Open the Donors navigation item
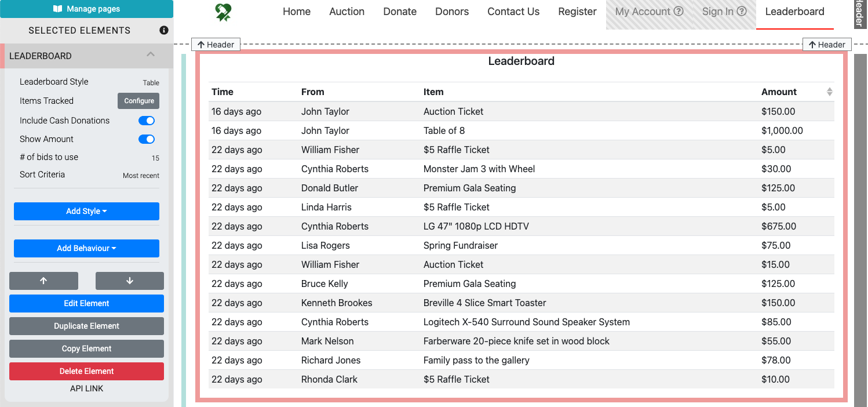The image size is (868, 407). click(x=452, y=12)
